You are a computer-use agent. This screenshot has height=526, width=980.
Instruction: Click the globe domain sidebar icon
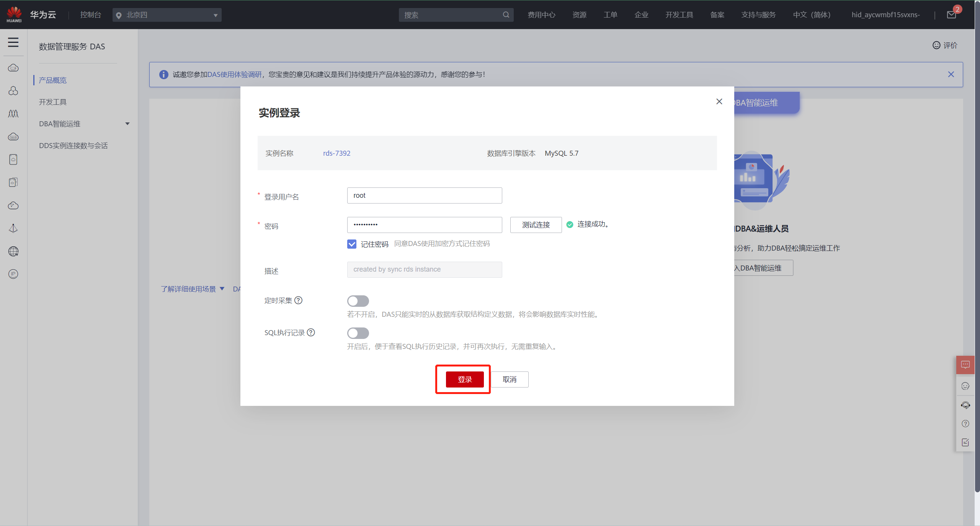13,251
